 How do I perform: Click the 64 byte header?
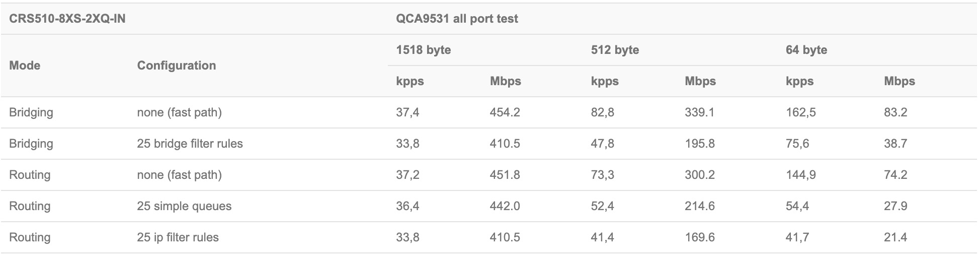(x=806, y=50)
